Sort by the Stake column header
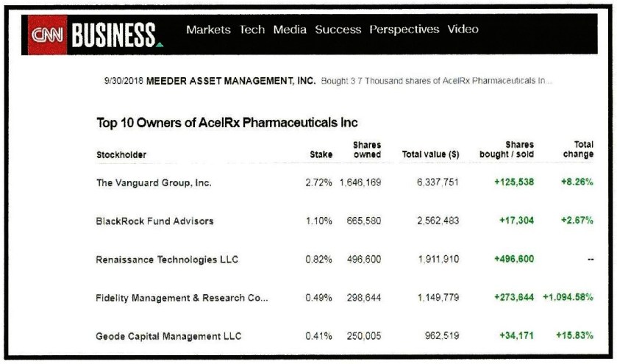 click(321, 155)
